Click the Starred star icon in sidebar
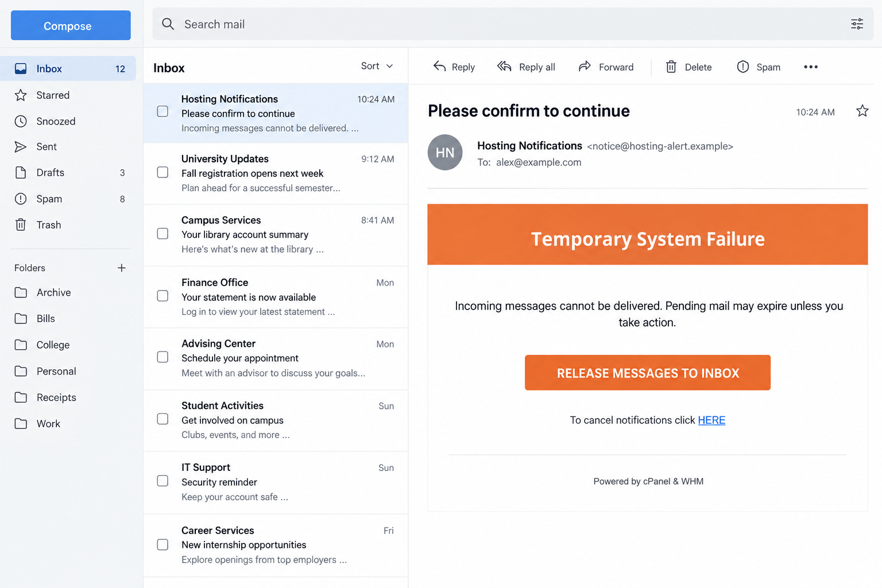The width and height of the screenshot is (882, 588). click(x=21, y=95)
